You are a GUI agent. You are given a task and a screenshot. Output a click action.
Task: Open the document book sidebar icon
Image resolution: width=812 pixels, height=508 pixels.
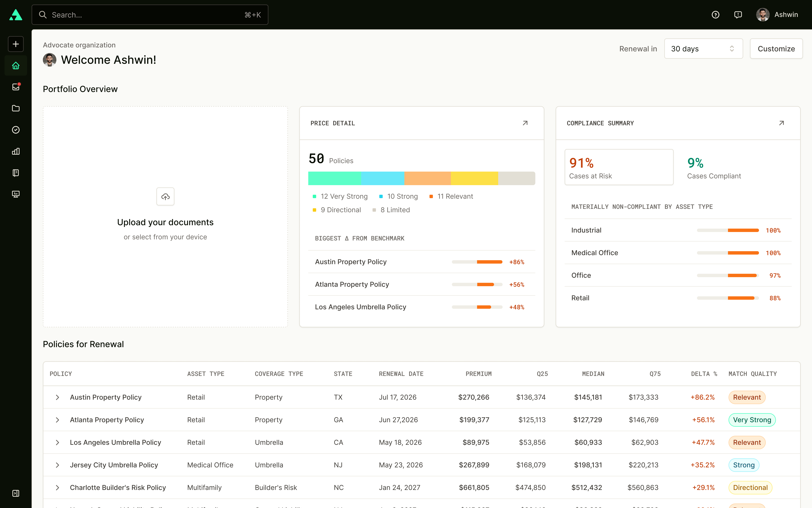[16, 173]
